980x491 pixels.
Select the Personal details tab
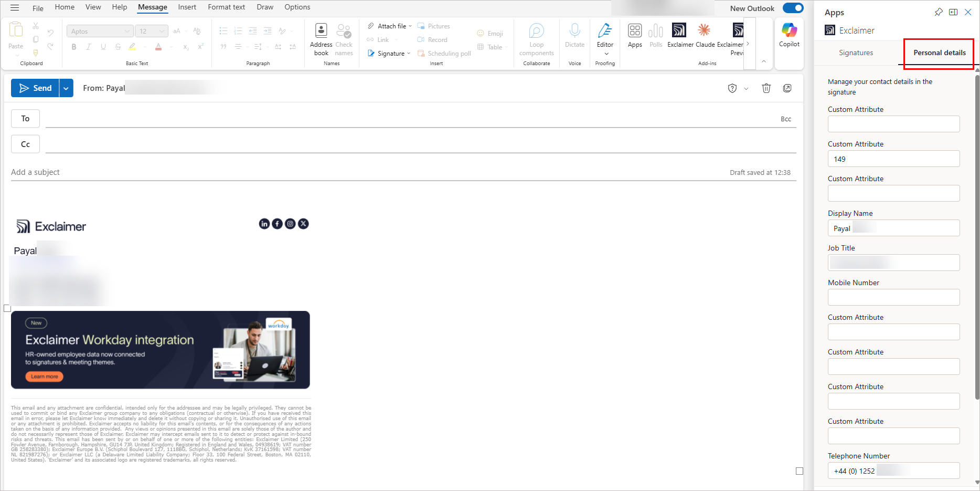point(939,53)
